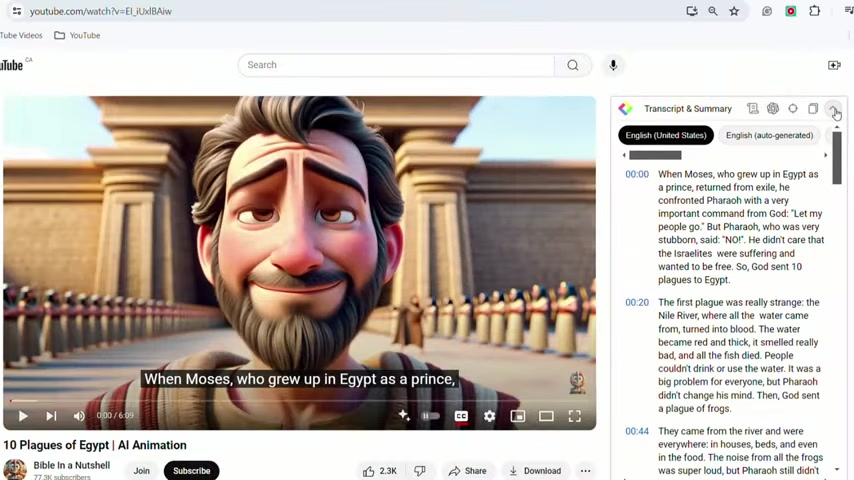Open the browser zoom magnifier icon
Viewport: 854px width, 480px height.
point(712,11)
